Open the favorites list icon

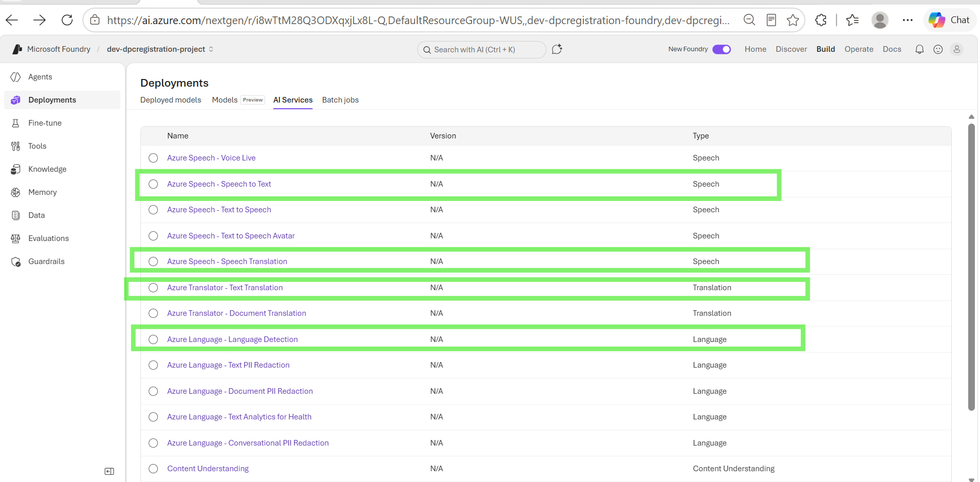tap(852, 20)
